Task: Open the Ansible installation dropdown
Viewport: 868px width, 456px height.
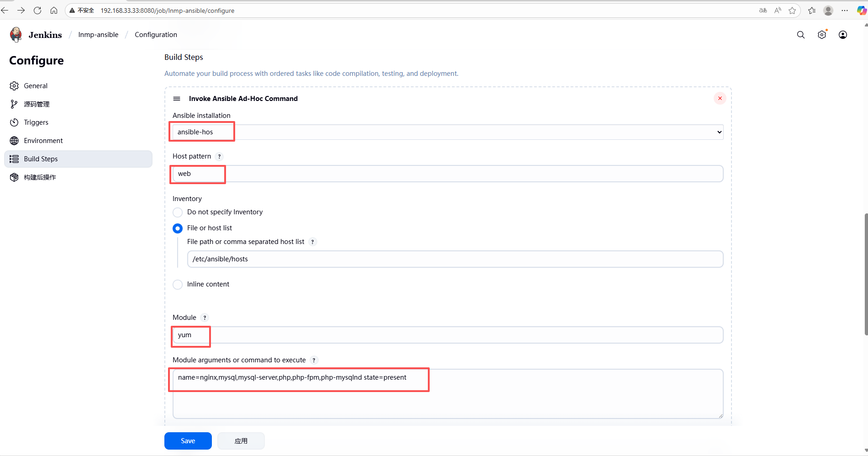Action: coord(448,132)
